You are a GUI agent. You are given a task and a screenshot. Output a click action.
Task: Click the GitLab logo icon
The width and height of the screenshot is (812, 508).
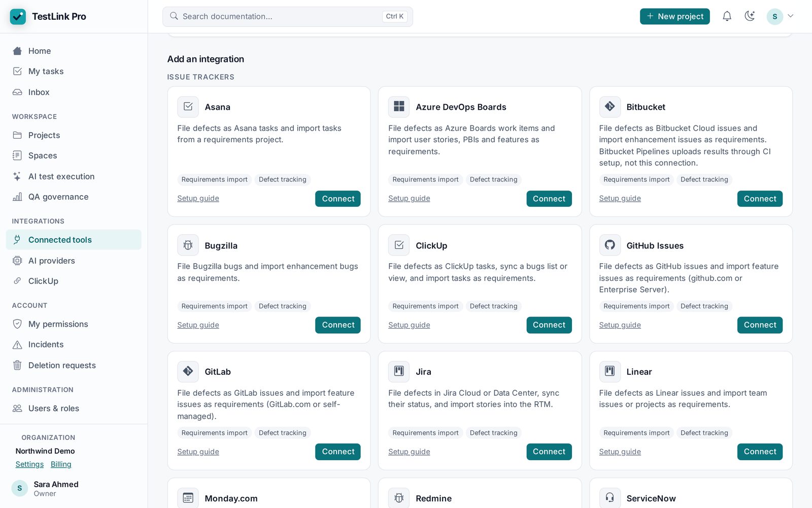pyautogui.click(x=188, y=371)
